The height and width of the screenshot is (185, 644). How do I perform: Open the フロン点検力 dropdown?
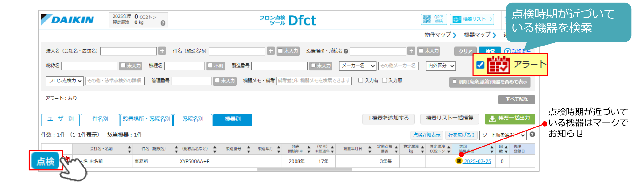tap(65, 81)
